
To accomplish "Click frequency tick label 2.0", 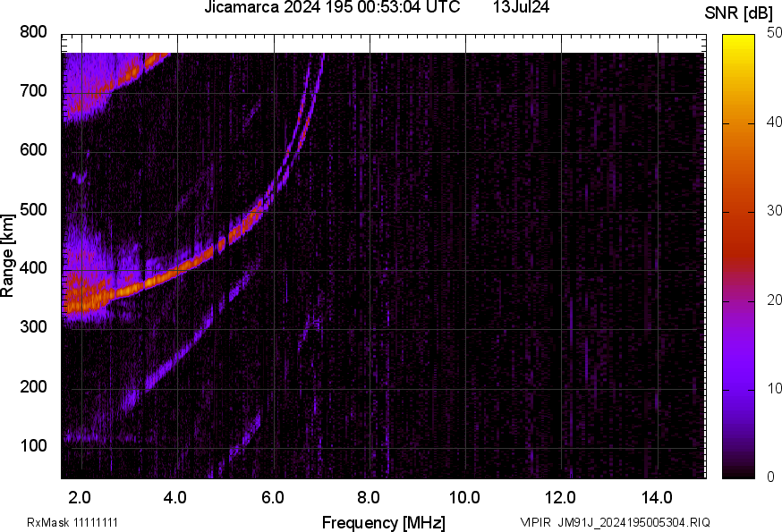I will [80, 498].
